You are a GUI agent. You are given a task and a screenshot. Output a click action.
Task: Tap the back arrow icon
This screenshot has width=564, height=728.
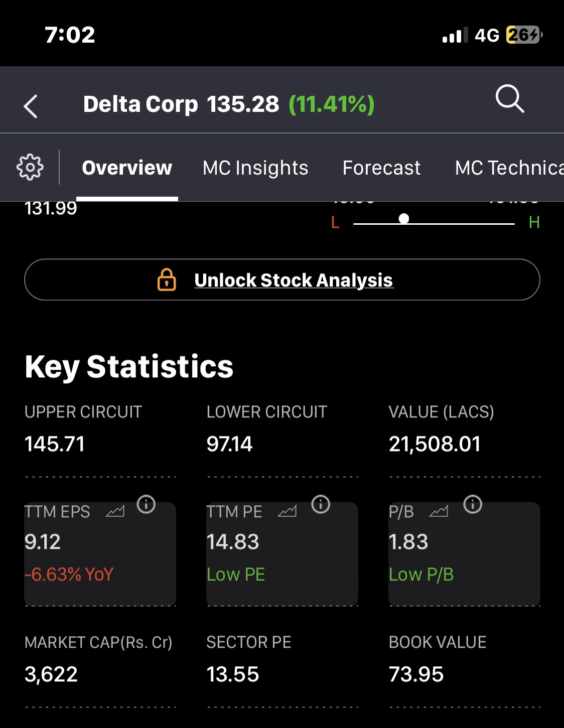click(x=31, y=106)
